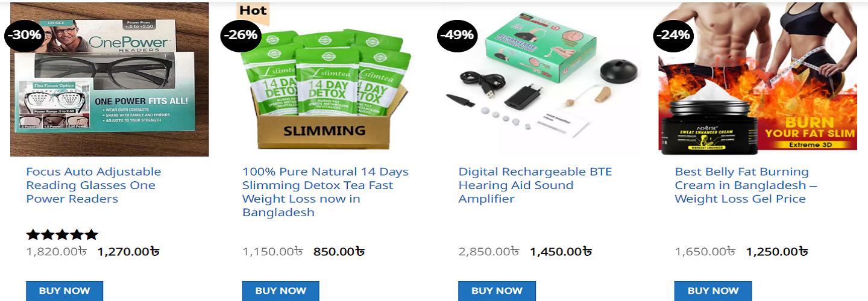Image resolution: width=868 pixels, height=301 pixels.
Task: Open the 14 Day Detox tea image
Action: (x=325, y=90)
